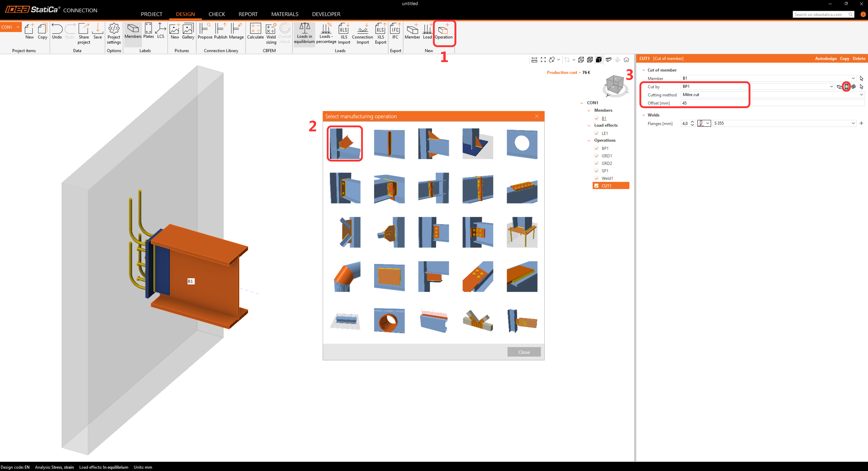Open Project settings gear icon
This screenshot has width=868, height=471.
point(114,33)
